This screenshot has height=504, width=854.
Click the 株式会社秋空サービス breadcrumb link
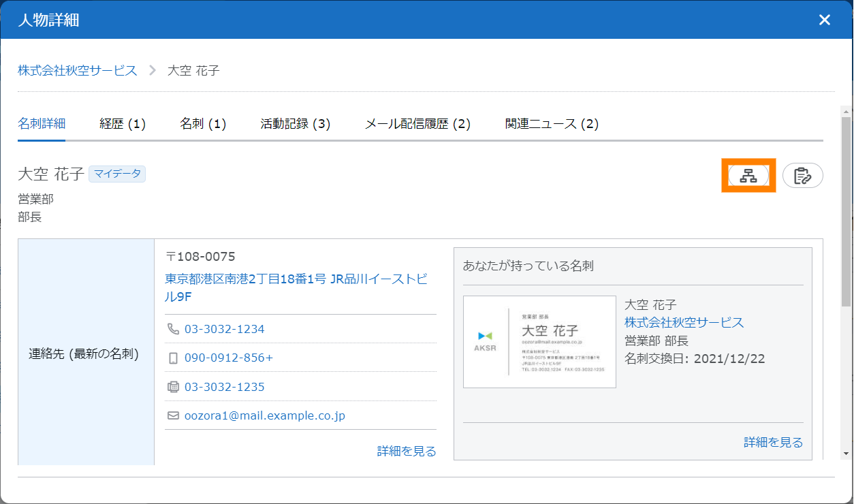point(78,70)
